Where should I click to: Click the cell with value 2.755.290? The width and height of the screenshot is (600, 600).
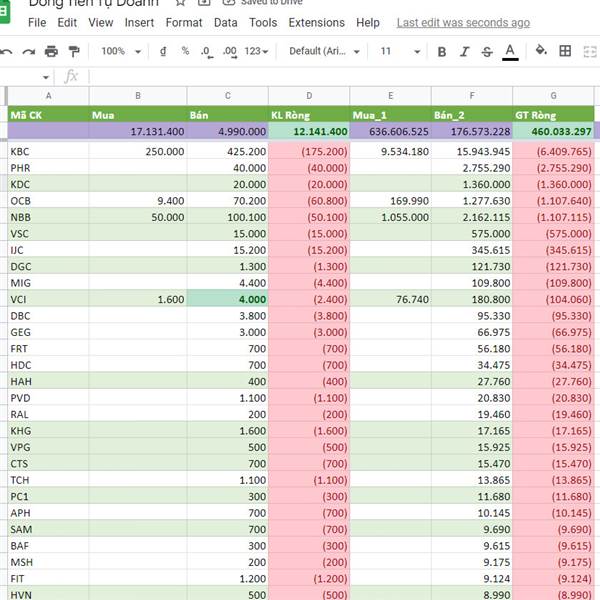click(472, 168)
